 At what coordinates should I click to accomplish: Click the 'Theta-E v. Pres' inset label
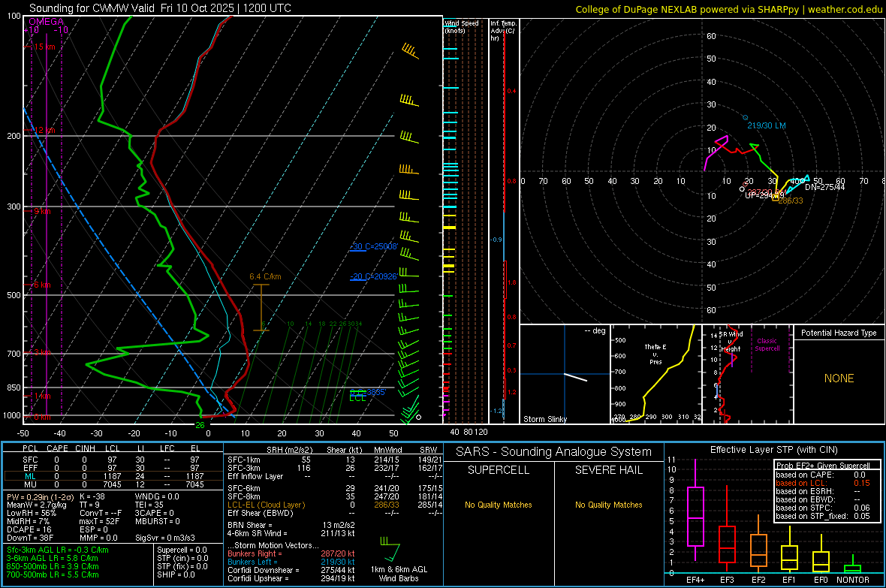tap(655, 354)
